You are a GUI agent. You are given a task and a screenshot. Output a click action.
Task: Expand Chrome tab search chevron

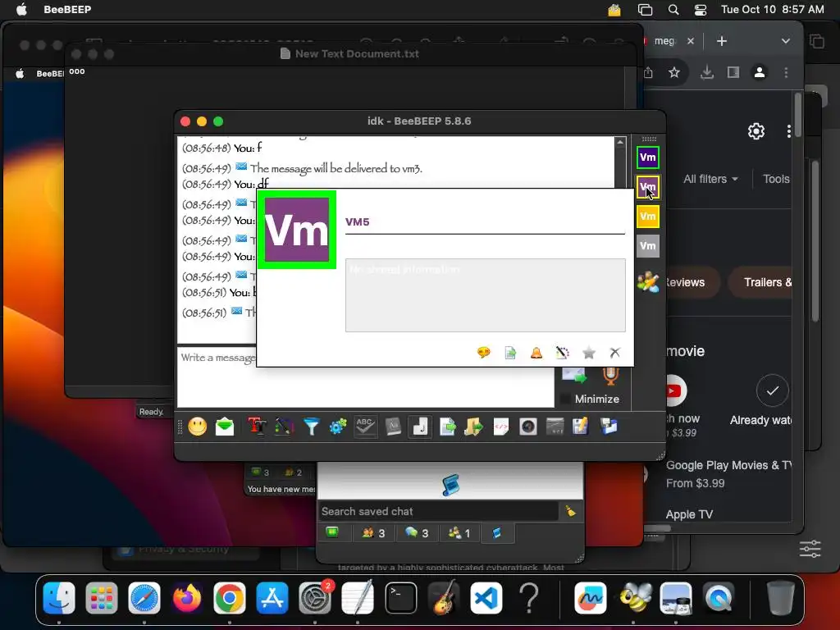pyautogui.click(x=785, y=41)
